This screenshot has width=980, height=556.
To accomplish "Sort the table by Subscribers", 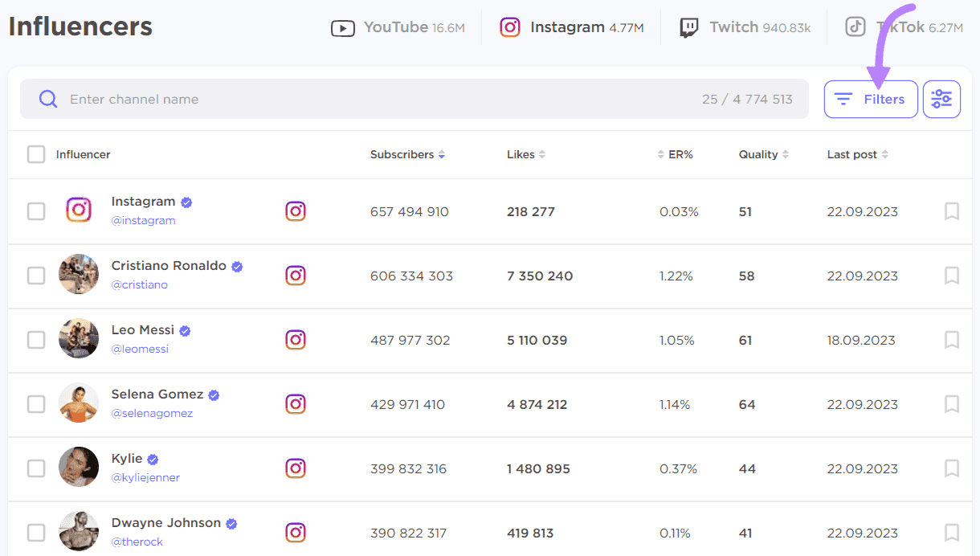I will 407,154.
